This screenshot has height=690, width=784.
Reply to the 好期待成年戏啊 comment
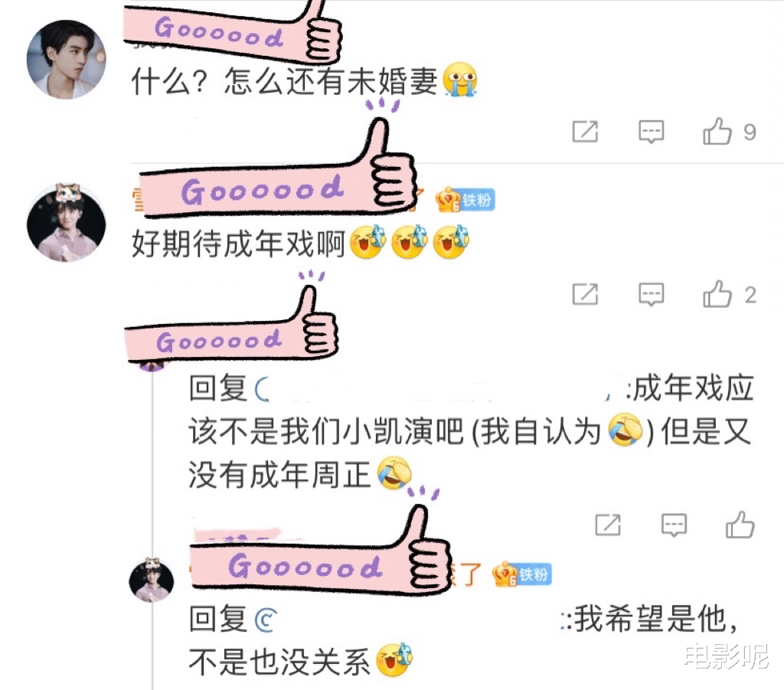click(651, 295)
